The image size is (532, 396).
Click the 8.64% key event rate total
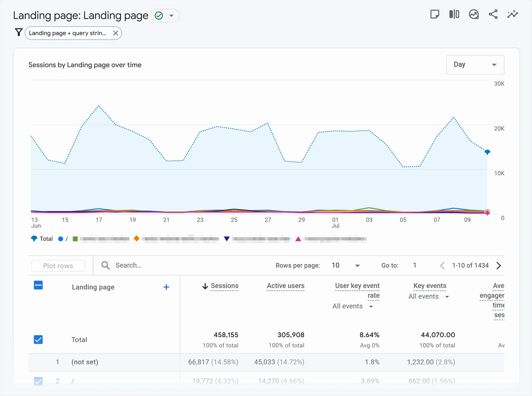coord(369,335)
